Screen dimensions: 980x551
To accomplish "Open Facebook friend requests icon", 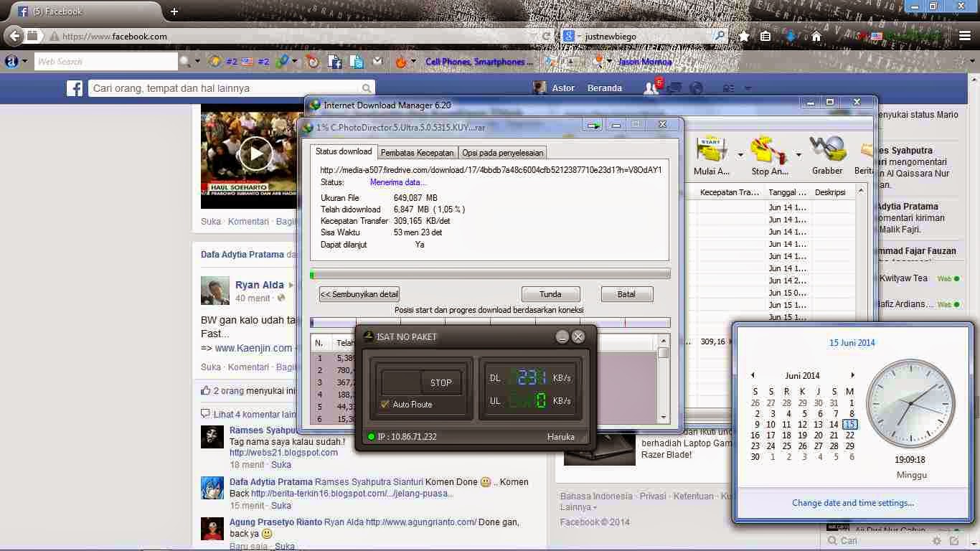I will [651, 88].
